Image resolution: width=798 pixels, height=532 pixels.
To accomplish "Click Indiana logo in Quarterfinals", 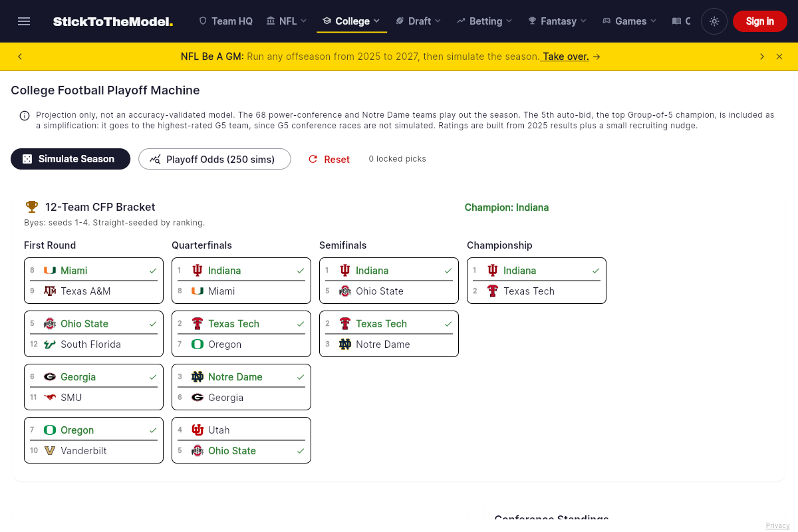I will 198,271.
